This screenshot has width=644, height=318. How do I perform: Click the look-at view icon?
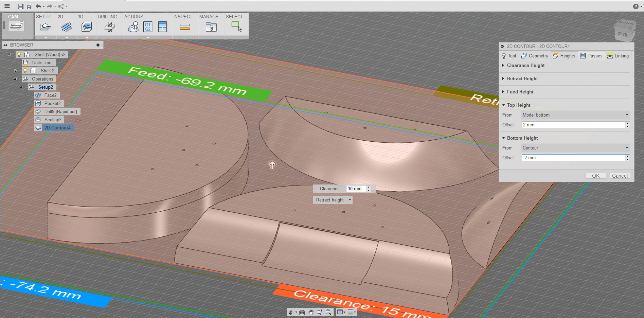pyautogui.click(x=302, y=312)
